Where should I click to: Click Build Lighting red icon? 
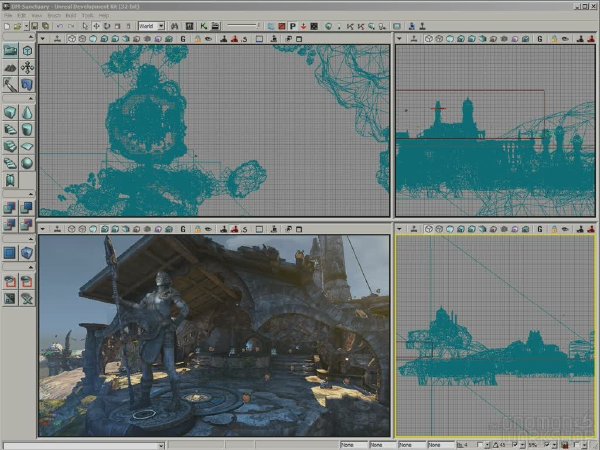[282, 26]
